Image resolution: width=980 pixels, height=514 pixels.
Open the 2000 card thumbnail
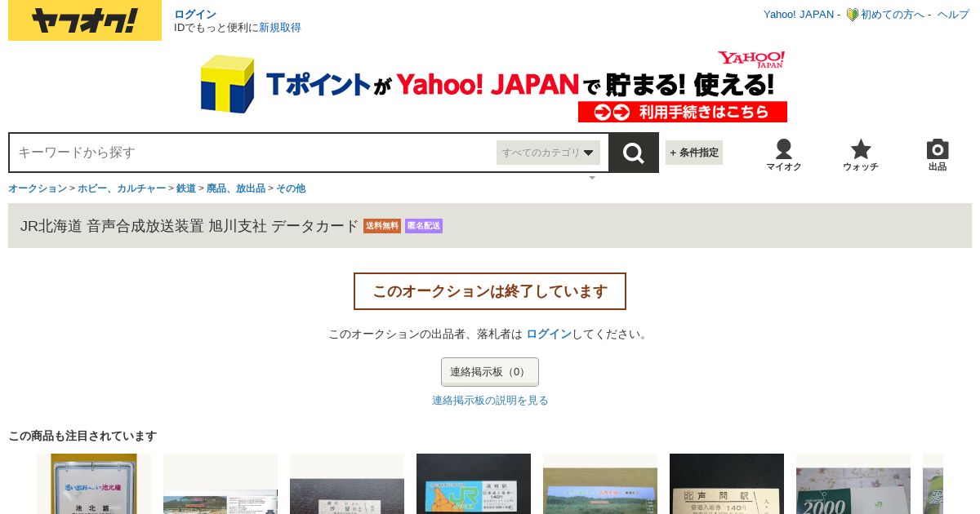pos(853,484)
